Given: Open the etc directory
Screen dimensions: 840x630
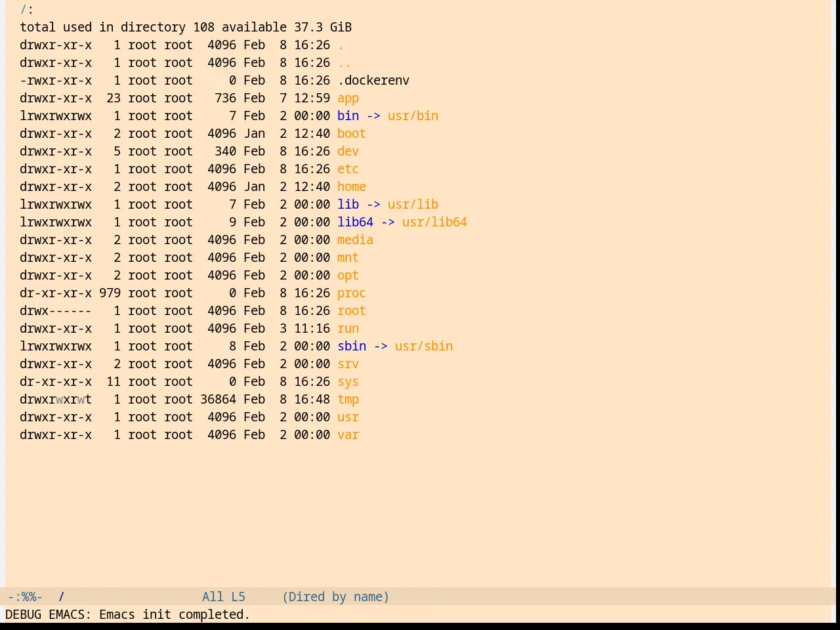Looking at the screenshot, I should [348, 169].
